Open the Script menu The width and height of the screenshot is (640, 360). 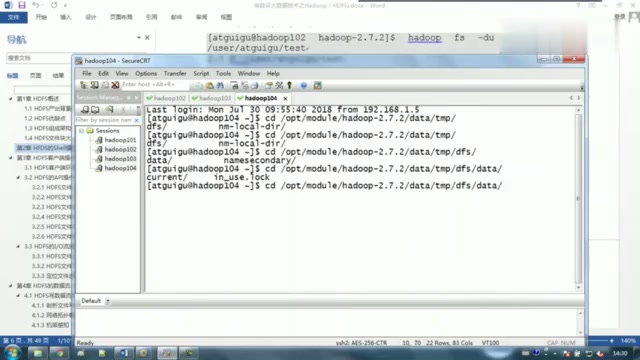pos(201,73)
